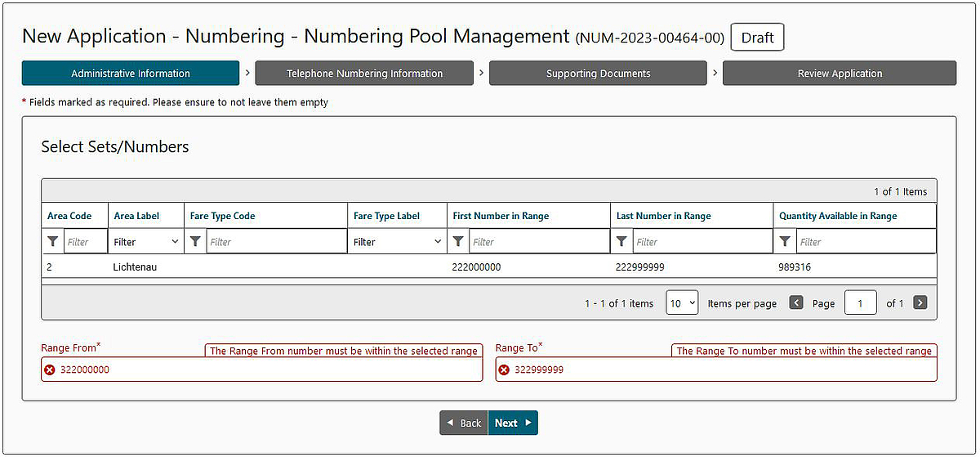Switch to Telephone Numbering Information step
The width and height of the screenshot is (980, 457).
pos(364,73)
